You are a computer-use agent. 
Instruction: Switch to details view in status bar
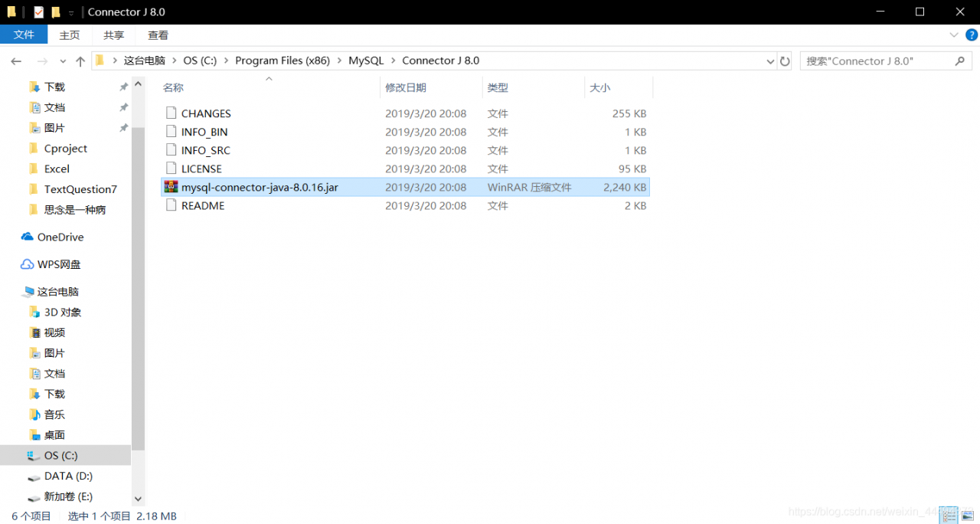949,516
